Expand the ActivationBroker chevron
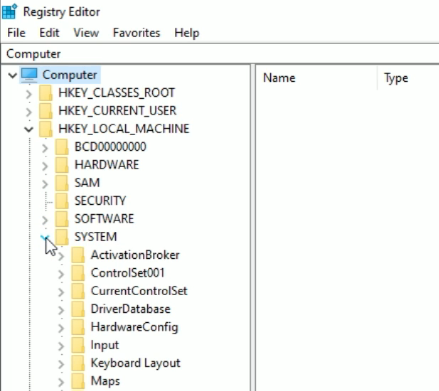Screen dimensions: 439x391 (x=61, y=256)
